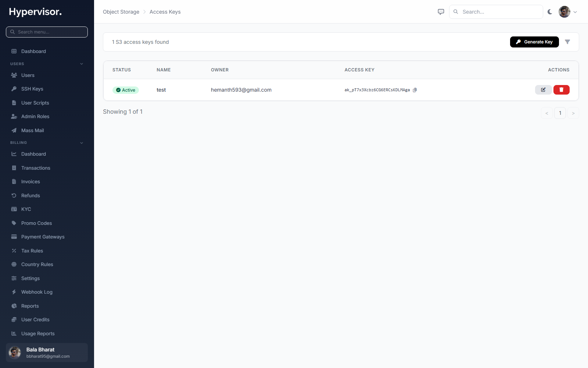Click the Promo Codes tag icon
Image resolution: width=588 pixels, height=368 pixels.
coord(14,223)
